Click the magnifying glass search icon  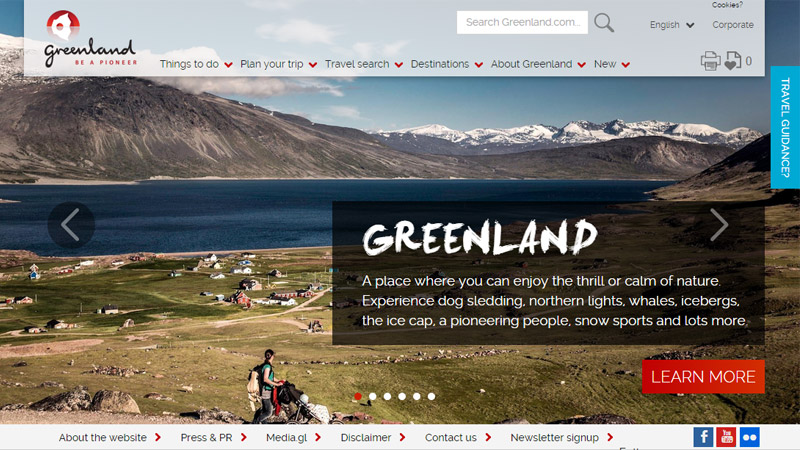[604, 22]
